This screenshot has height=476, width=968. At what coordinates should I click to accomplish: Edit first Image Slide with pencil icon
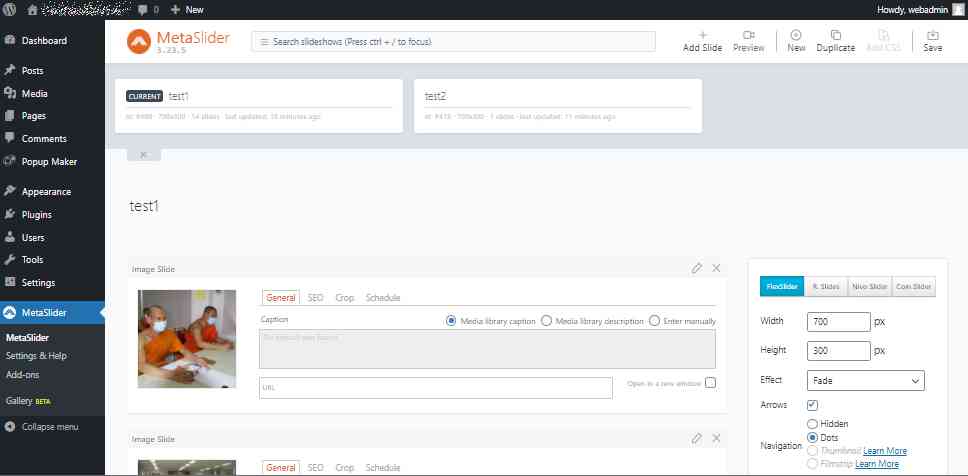[697, 268]
